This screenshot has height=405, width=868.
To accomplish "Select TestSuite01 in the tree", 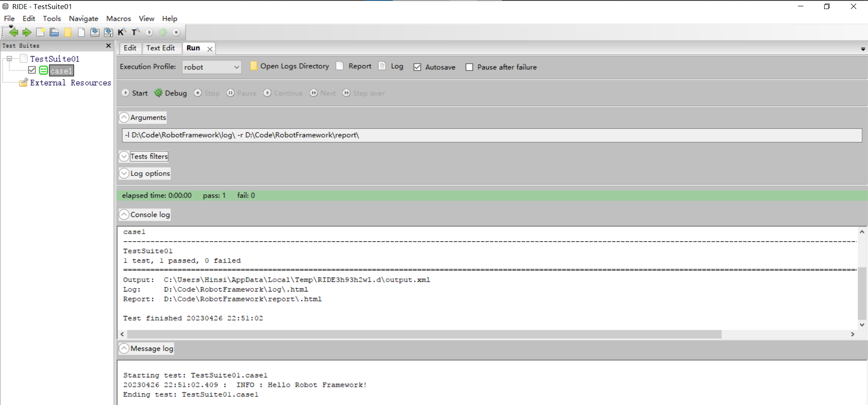I will [x=55, y=59].
